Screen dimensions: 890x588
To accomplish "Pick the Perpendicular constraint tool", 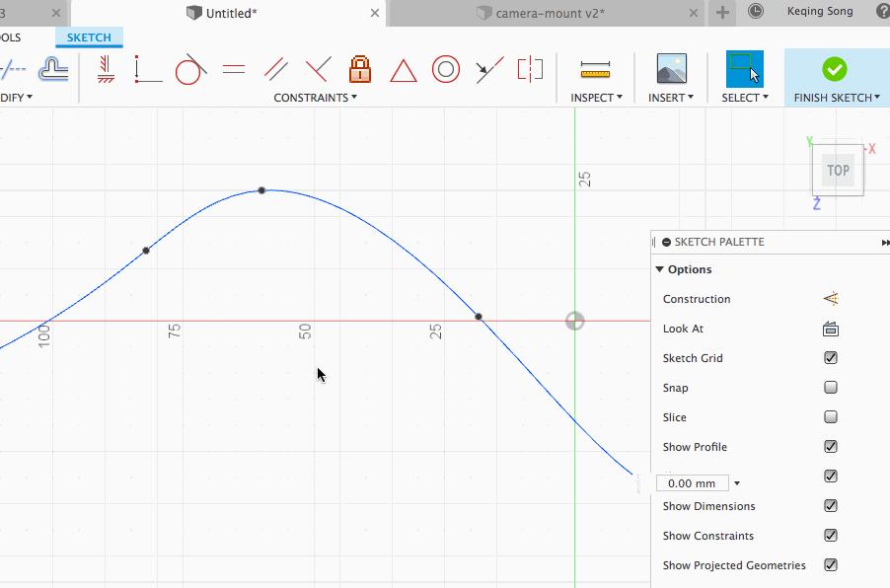I will click(318, 69).
